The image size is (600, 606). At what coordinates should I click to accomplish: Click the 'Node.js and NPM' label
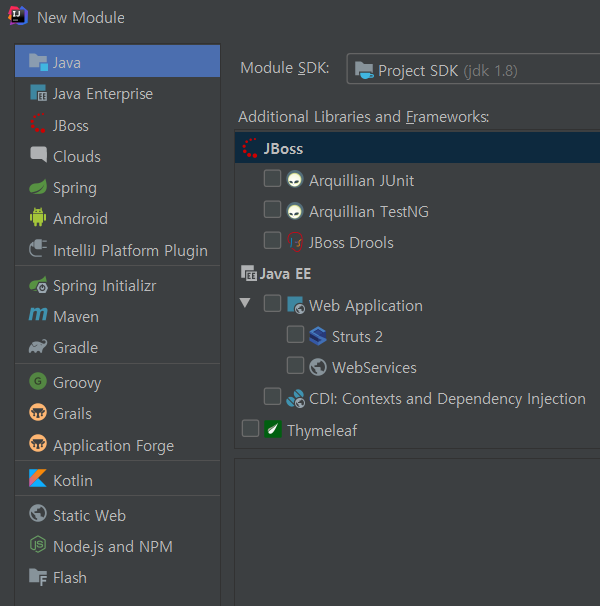(113, 546)
